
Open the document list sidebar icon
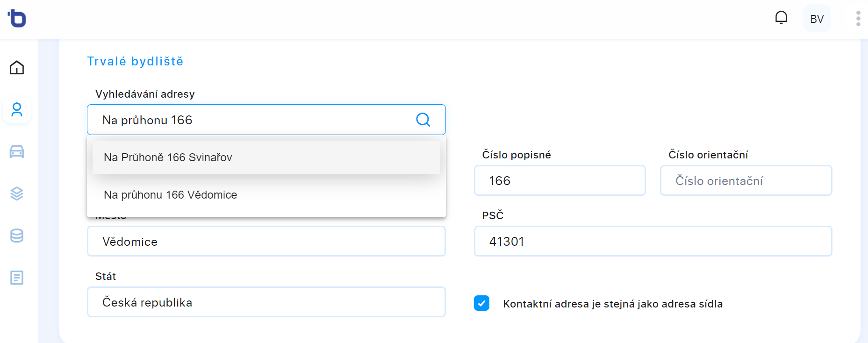coord(17,278)
